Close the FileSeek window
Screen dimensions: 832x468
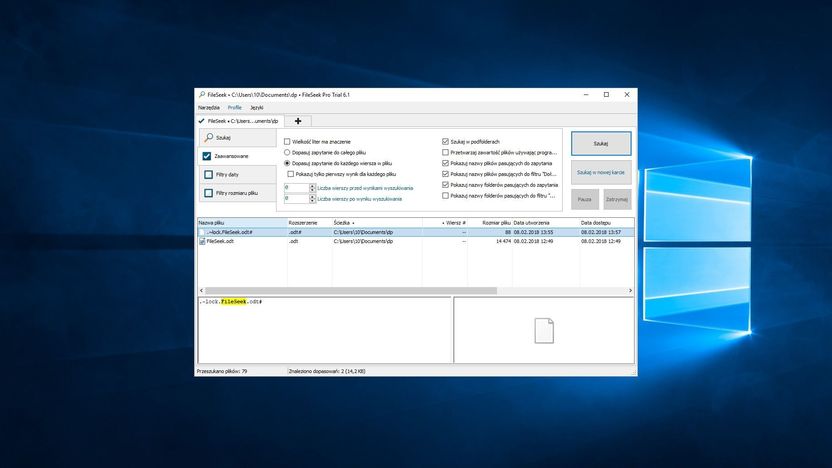pos(627,94)
